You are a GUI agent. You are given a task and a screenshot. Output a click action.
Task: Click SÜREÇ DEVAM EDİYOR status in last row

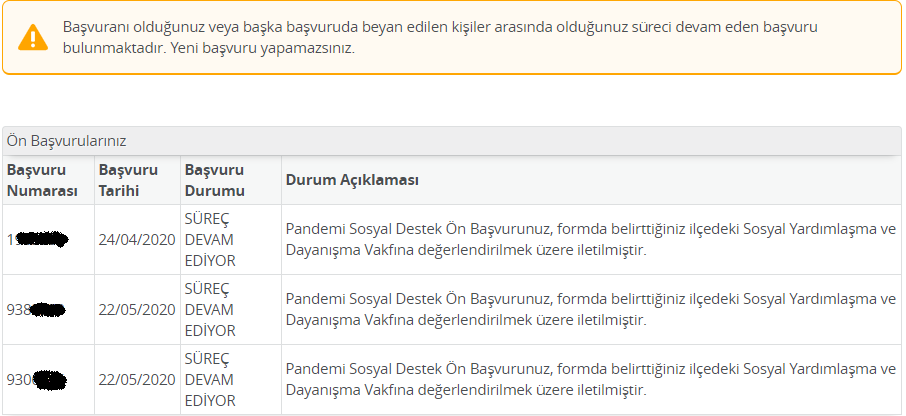[x=210, y=380]
